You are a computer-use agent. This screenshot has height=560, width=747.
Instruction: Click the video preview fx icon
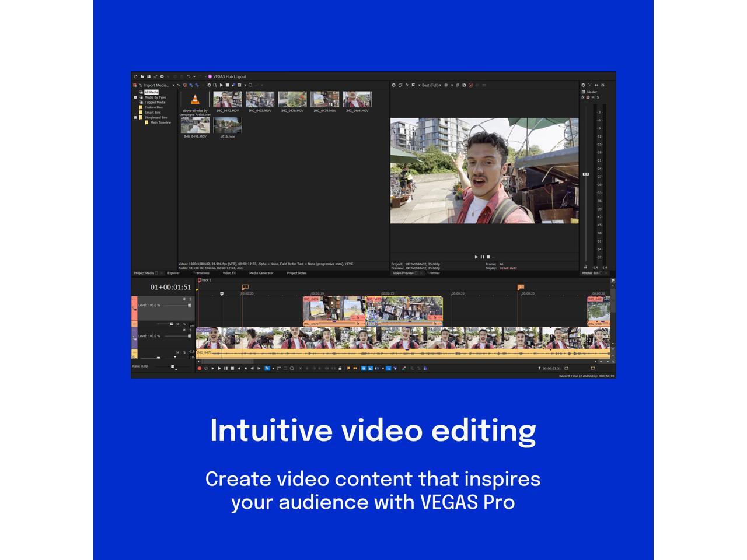click(x=407, y=85)
